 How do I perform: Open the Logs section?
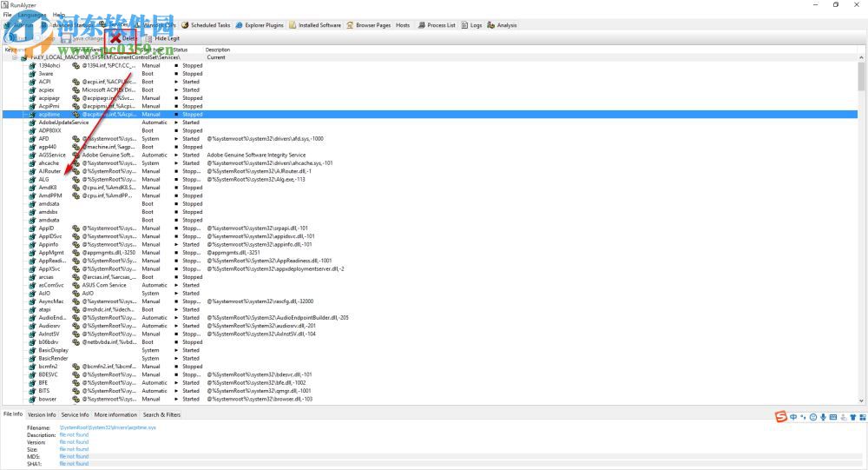pyautogui.click(x=471, y=25)
